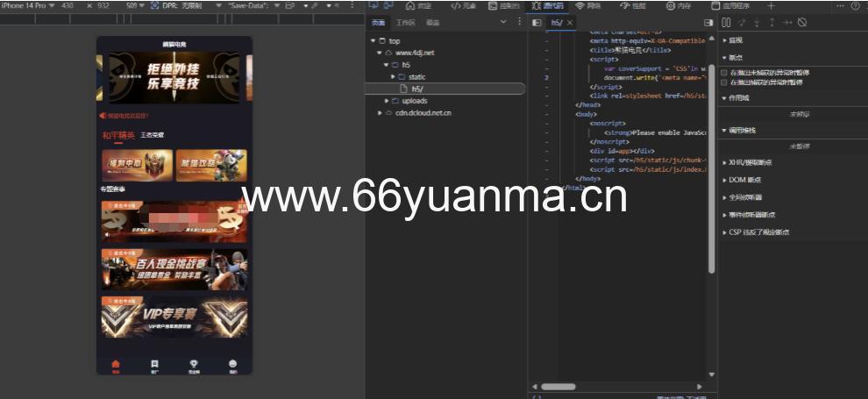
Task: Click the step over icon
Action: click(742, 23)
